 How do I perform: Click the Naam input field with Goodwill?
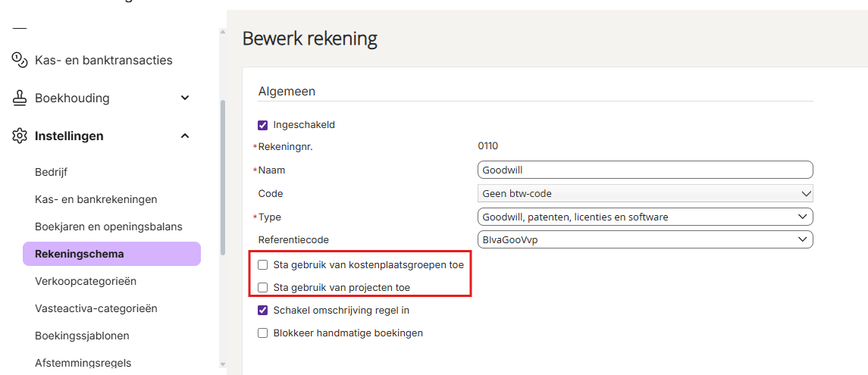tap(645, 170)
